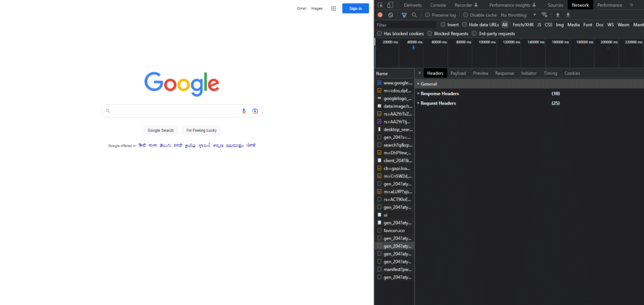Activate the DevTools inspect element picker

point(380,5)
